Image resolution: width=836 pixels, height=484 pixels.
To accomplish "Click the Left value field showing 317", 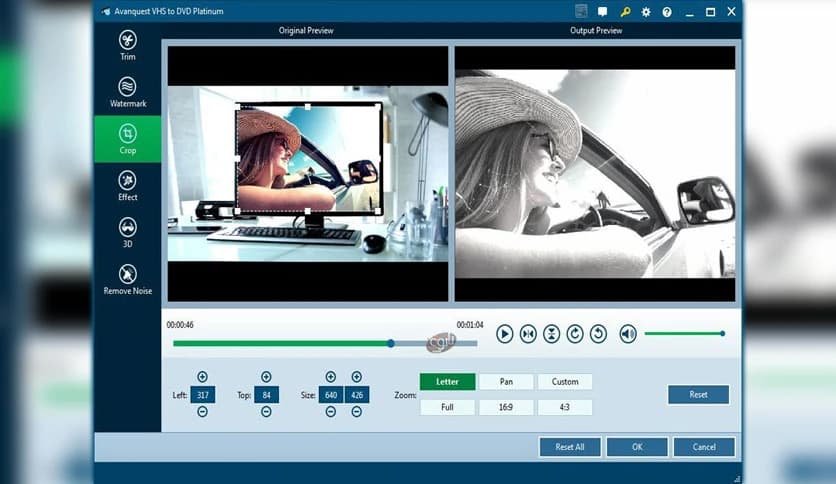I will click(203, 395).
